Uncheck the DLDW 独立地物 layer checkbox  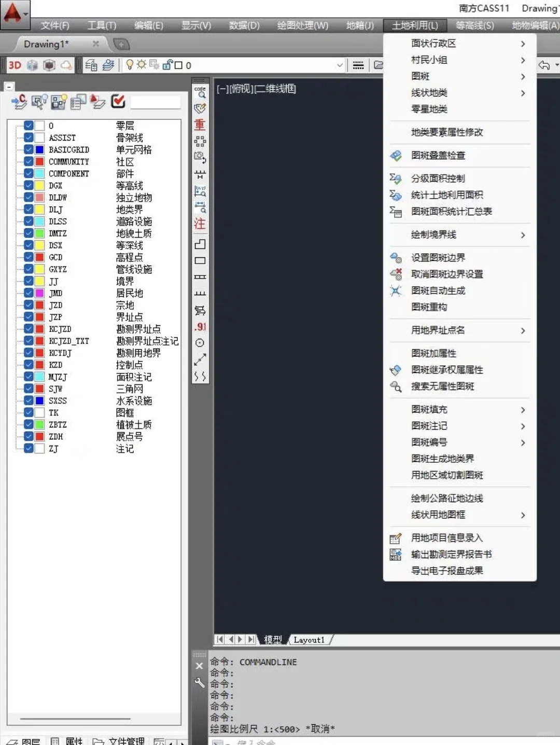click(29, 197)
